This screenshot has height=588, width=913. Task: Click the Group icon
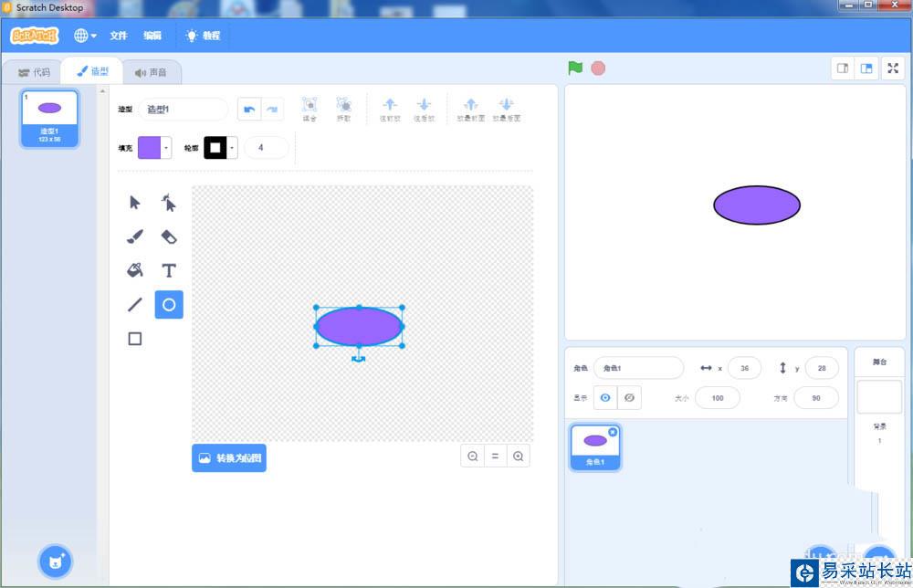pos(310,109)
